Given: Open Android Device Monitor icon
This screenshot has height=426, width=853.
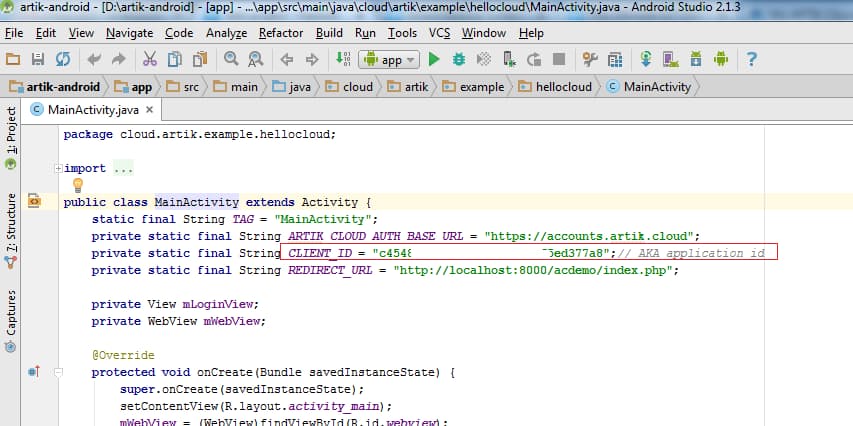Looking at the screenshot, I should point(721,59).
